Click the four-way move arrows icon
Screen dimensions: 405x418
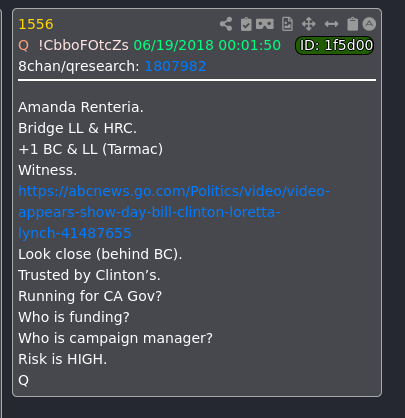point(309,24)
